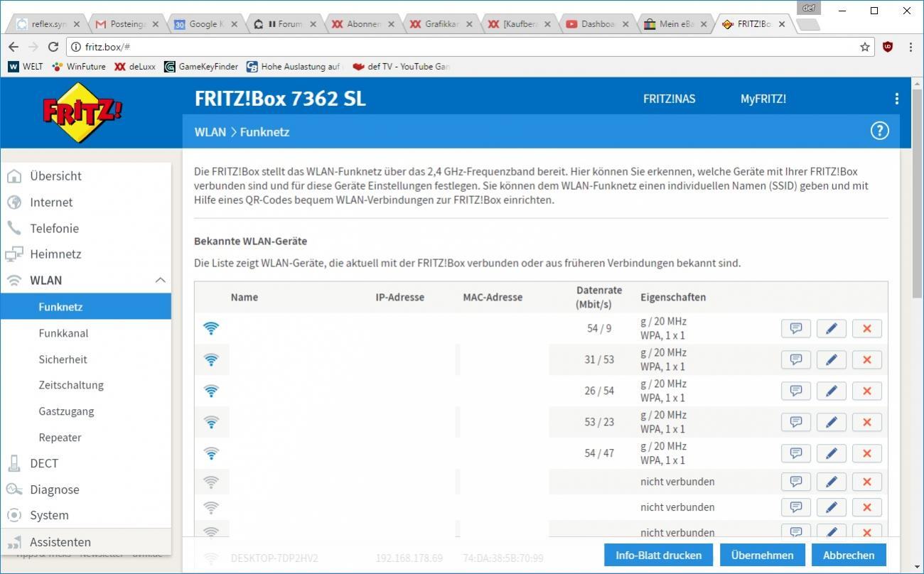Edit the 26 / 54 device entry
Image resolution: width=924 pixels, height=574 pixels.
coord(832,391)
